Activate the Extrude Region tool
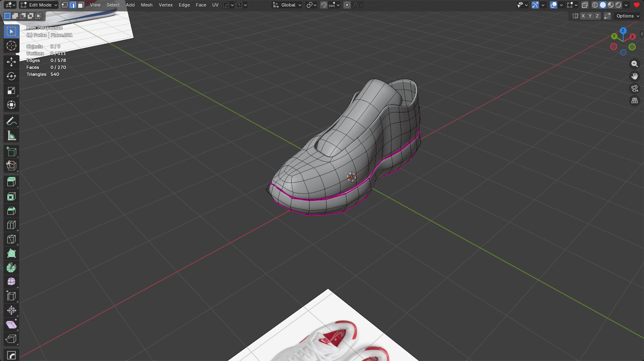Viewport: 644px width, 361px height. (x=11, y=182)
